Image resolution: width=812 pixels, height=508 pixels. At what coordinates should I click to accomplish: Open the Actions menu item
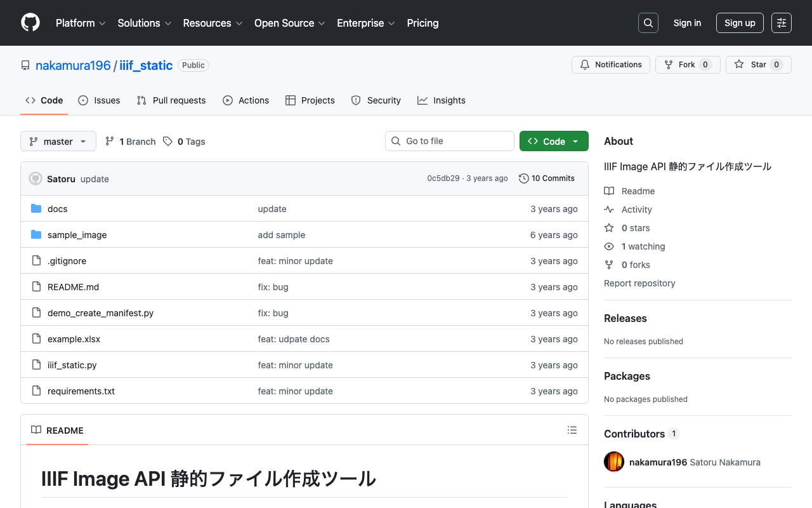click(x=246, y=100)
